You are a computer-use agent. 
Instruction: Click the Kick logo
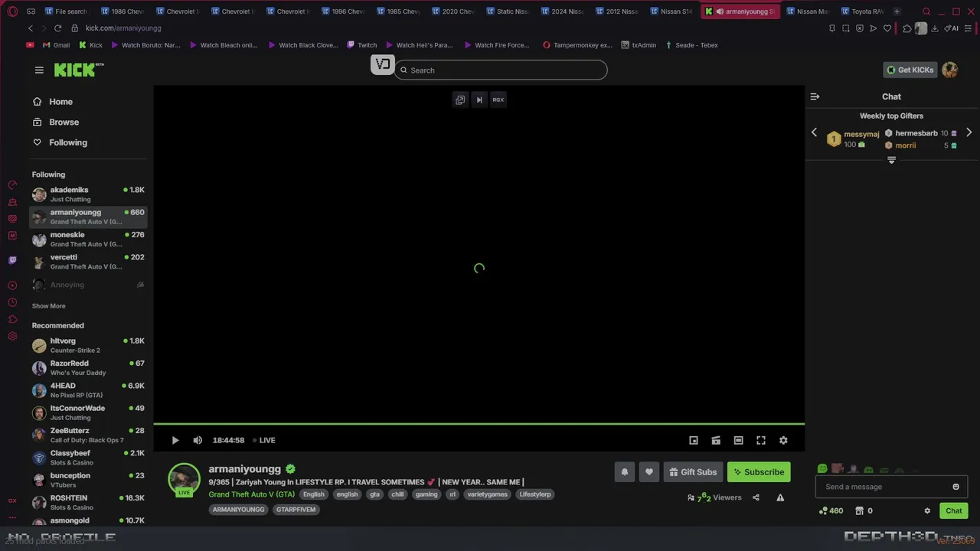(x=78, y=70)
